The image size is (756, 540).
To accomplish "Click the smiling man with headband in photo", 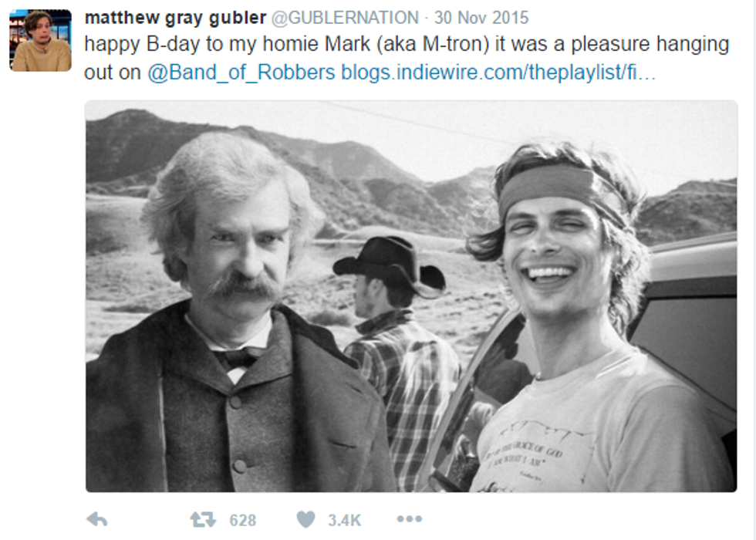I will tap(588, 318).
